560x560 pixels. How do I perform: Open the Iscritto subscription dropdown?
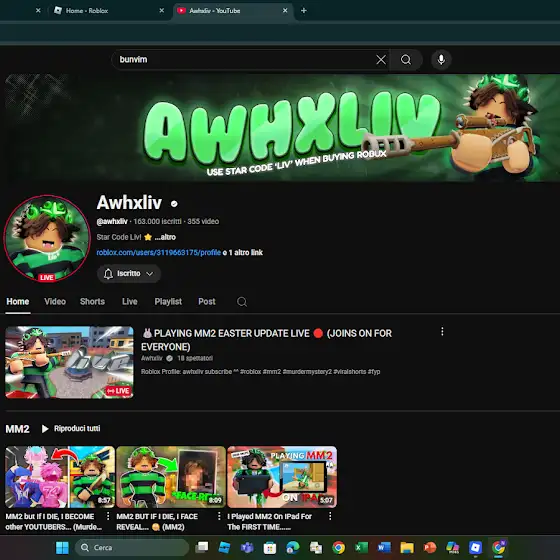129,274
